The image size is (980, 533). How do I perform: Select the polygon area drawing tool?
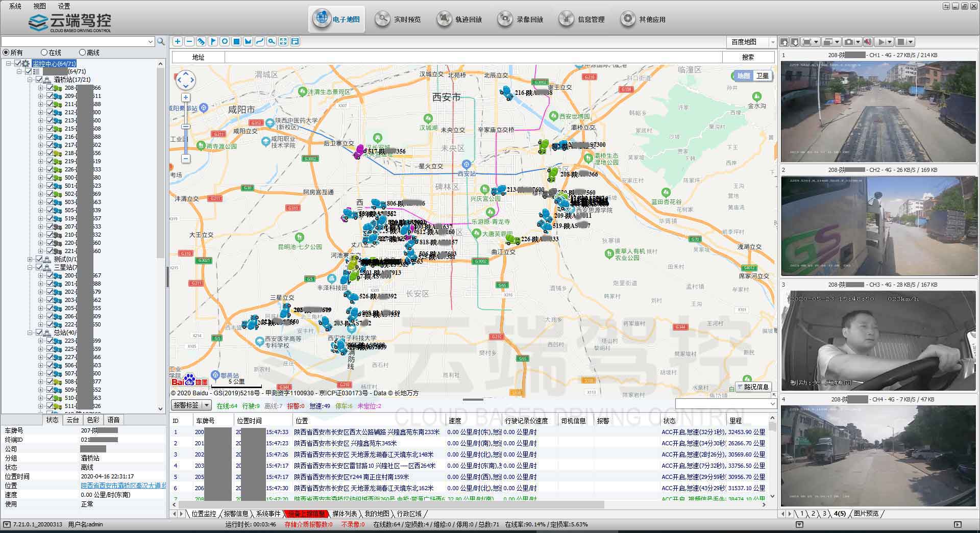[x=248, y=41]
